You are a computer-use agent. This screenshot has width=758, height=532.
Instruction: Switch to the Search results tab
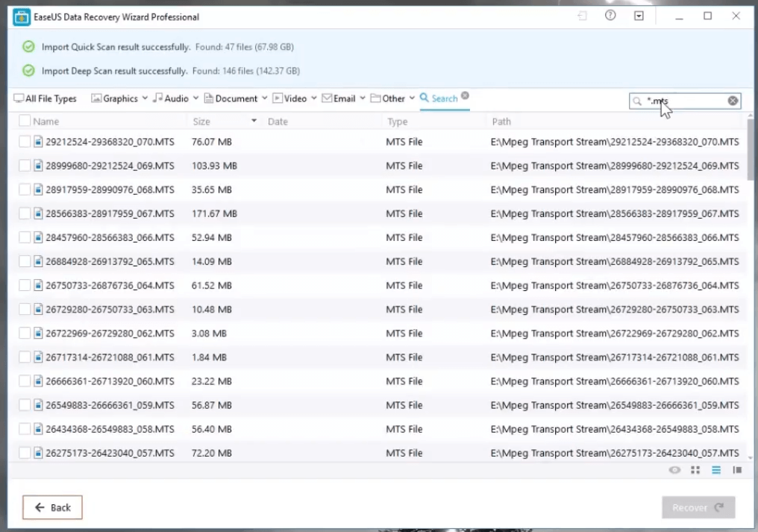[439, 98]
